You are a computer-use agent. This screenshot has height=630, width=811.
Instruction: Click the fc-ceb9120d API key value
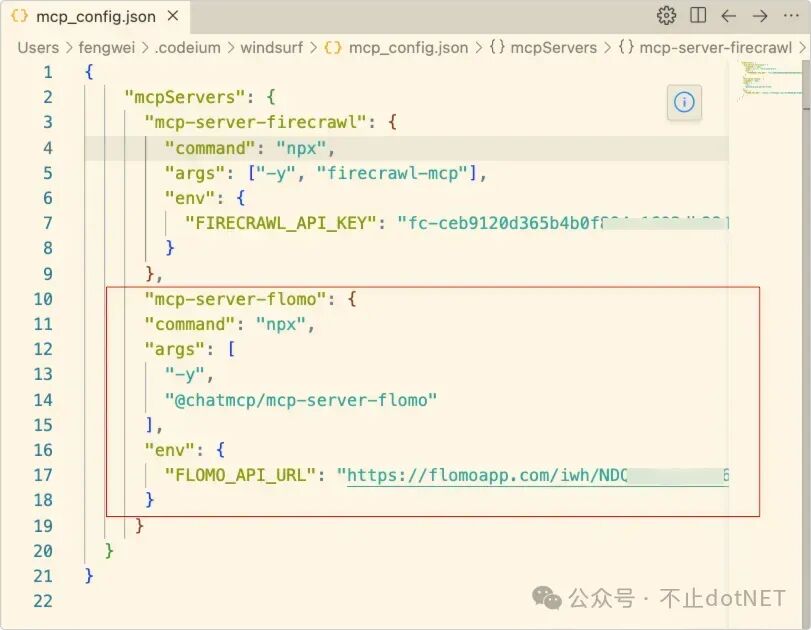coord(563,223)
